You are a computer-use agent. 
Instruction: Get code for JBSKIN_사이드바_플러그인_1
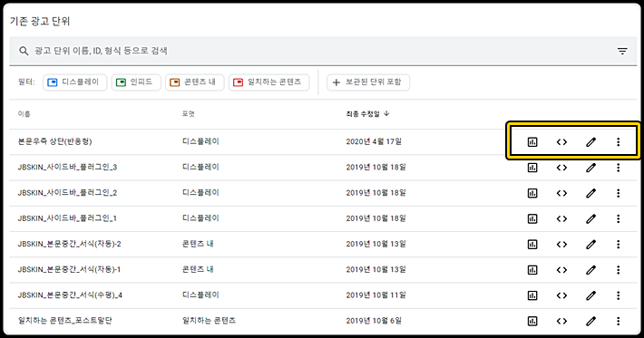tap(561, 218)
